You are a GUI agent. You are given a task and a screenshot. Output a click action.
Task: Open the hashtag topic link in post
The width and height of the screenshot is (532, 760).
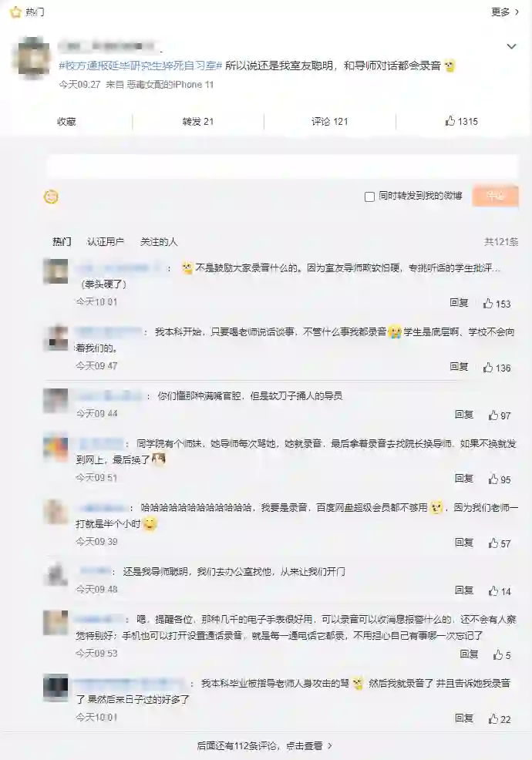(x=140, y=66)
